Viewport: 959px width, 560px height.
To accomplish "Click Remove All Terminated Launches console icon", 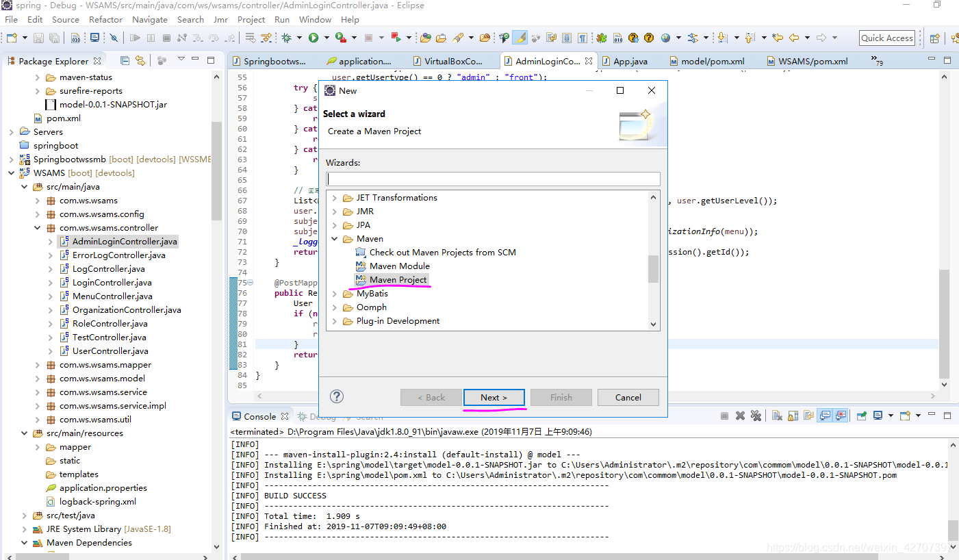I will coord(756,416).
